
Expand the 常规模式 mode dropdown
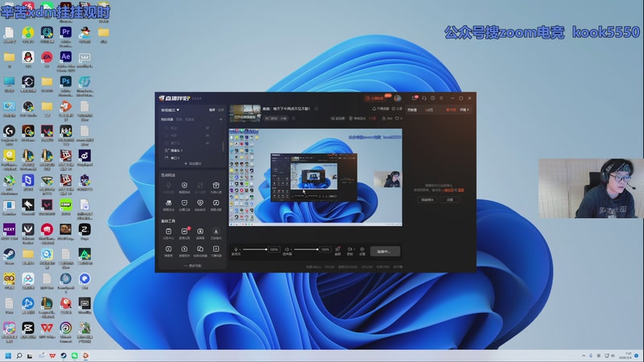[170, 109]
